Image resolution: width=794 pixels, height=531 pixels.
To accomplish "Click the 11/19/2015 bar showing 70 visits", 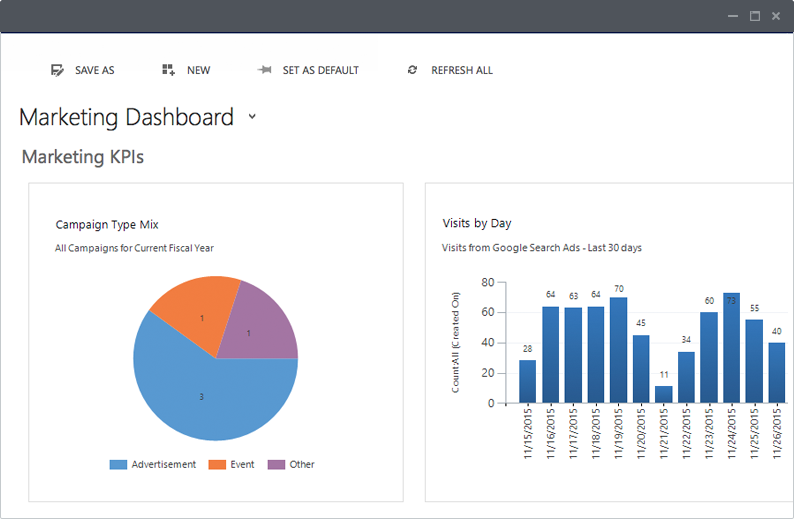I will pos(618,350).
